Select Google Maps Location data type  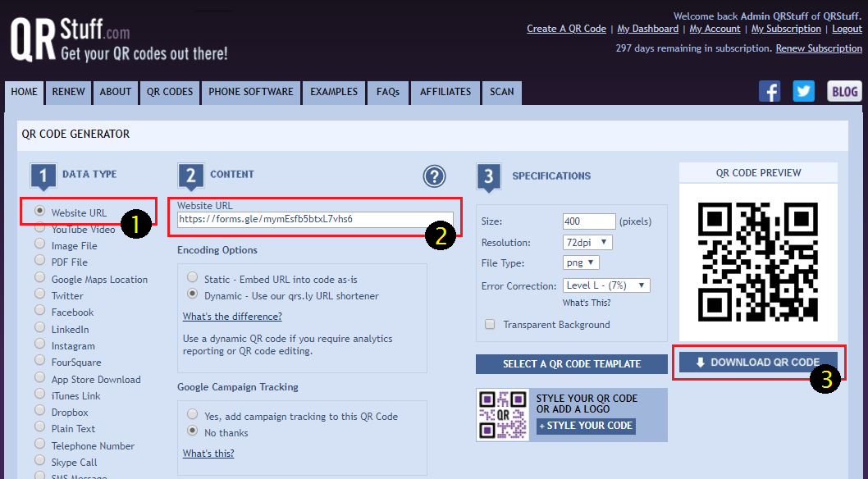click(39, 277)
